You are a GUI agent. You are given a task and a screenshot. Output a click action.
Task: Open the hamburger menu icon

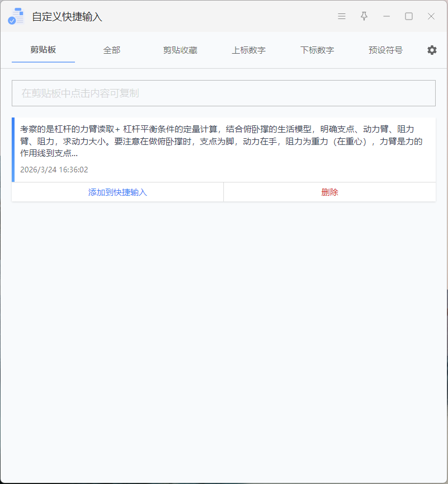click(x=342, y=17)
